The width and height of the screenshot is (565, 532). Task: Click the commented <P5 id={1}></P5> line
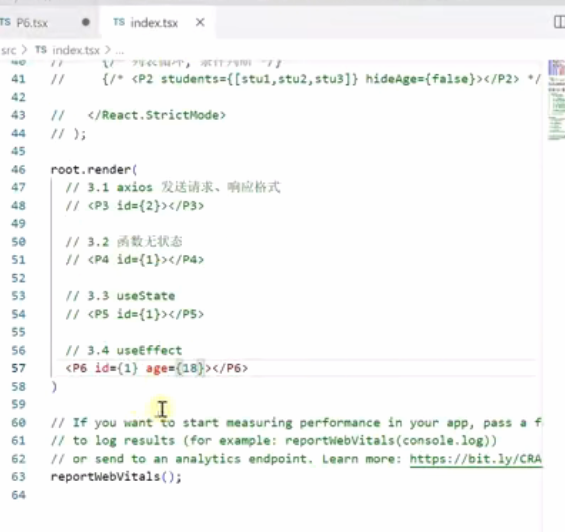(x=134, y=314)
